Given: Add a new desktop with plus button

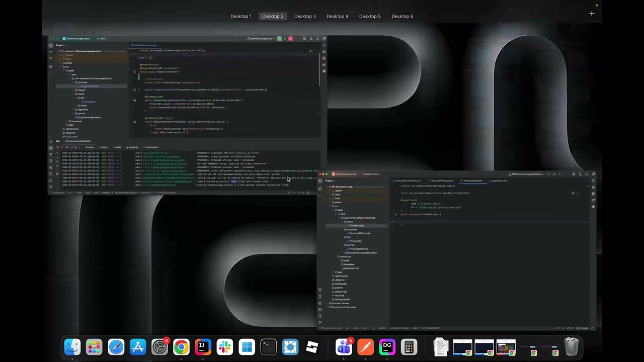Looking at the screenshot, I should (x=592, y=14).
